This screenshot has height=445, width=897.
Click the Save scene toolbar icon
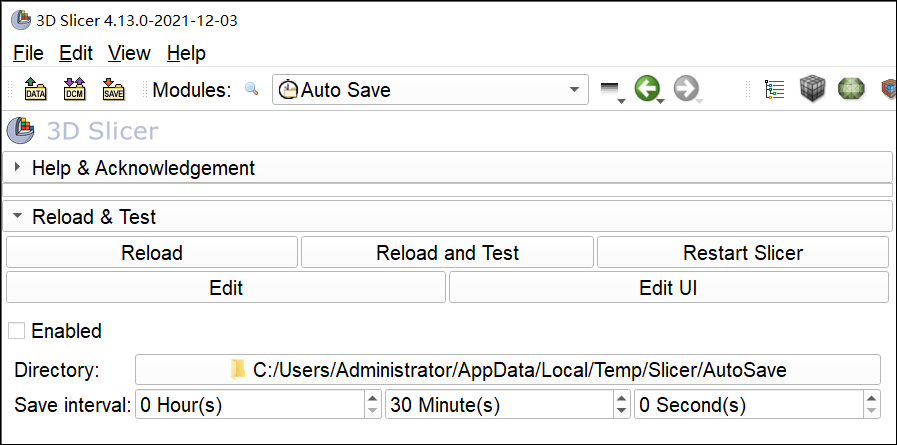point(114,90)
